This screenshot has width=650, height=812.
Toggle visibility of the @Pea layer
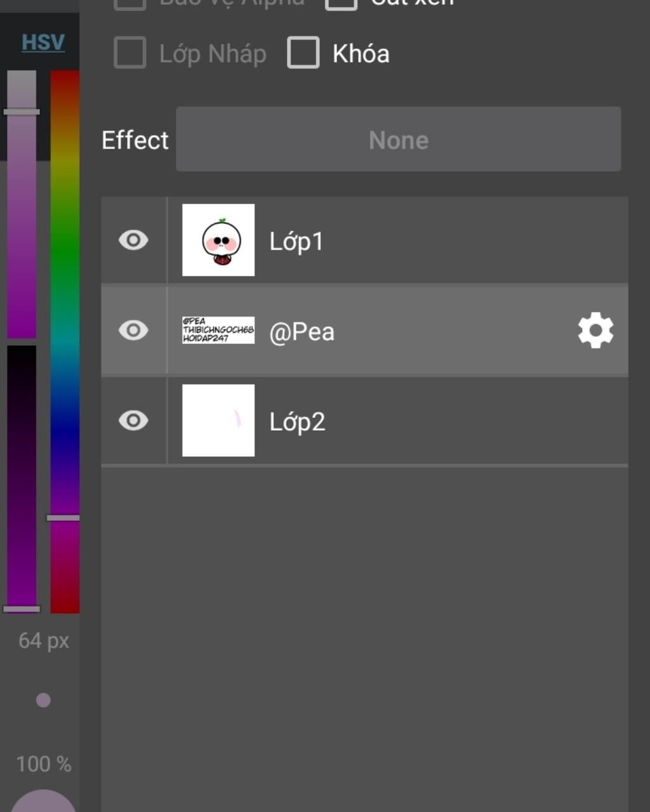pos(133,331)
